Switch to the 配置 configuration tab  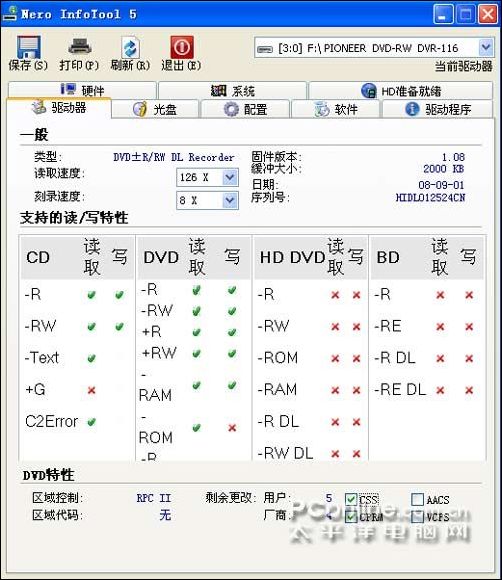245,109
